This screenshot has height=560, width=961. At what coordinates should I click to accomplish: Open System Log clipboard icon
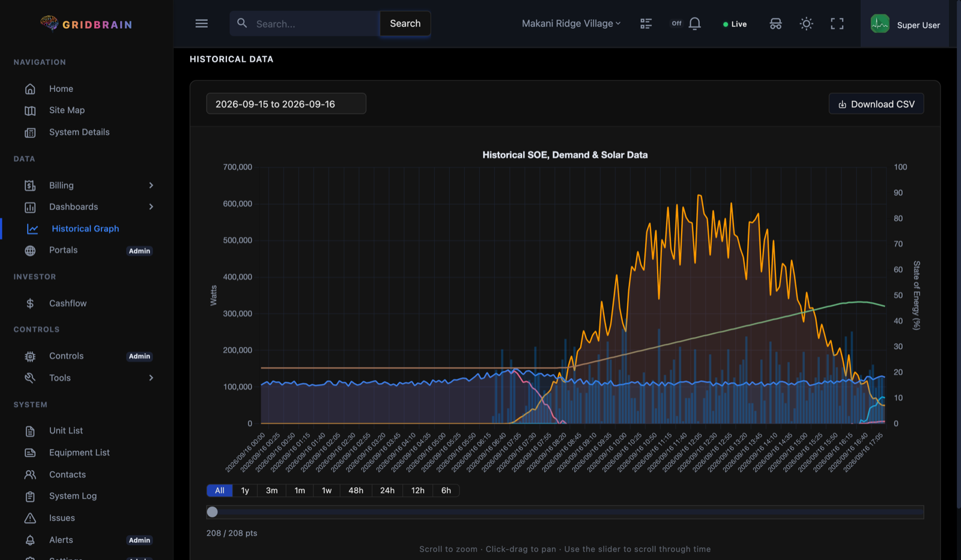(x=30, y=496)
